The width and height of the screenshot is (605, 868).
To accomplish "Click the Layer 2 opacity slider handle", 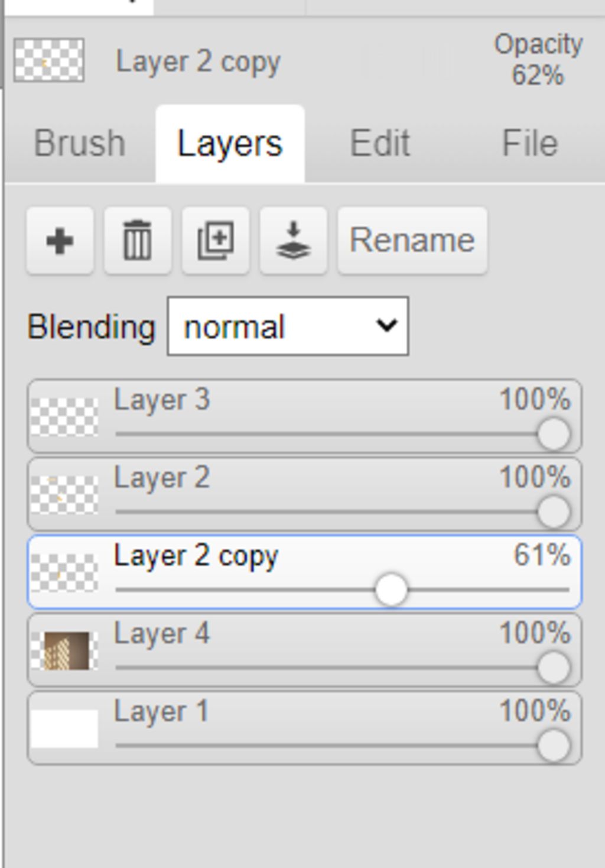I will click(x=554, y=511).
